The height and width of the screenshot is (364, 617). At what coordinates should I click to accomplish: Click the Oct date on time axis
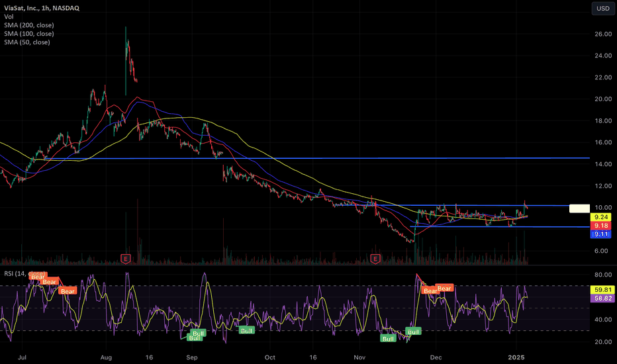point(270,357)
